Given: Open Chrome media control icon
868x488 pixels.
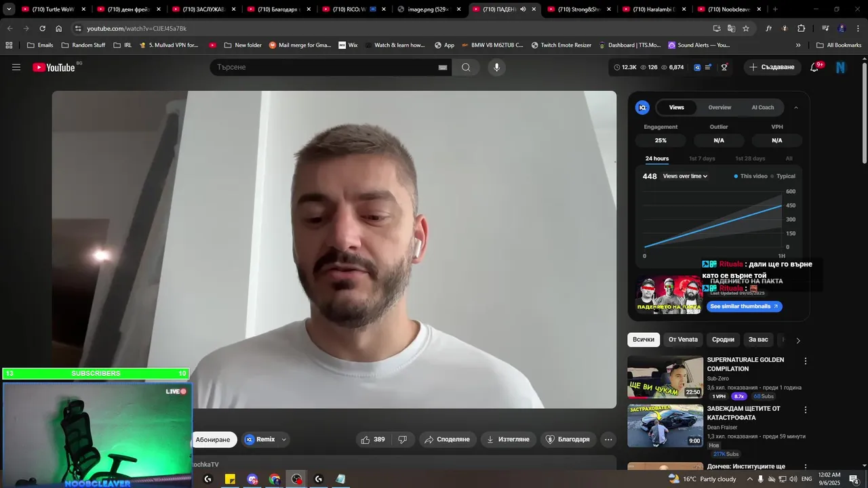Looking at the screenshot, I should point(825,28).
